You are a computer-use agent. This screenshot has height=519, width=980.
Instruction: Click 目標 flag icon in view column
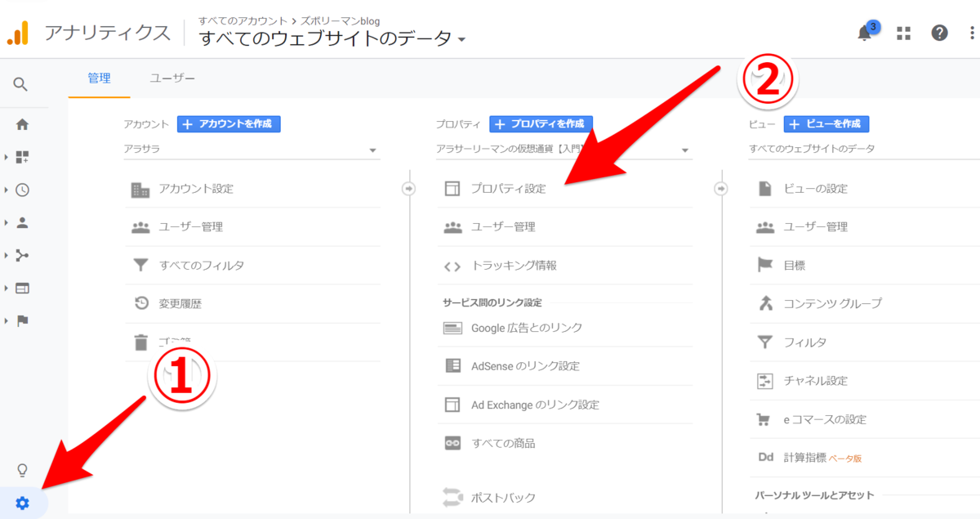[765, 265]
